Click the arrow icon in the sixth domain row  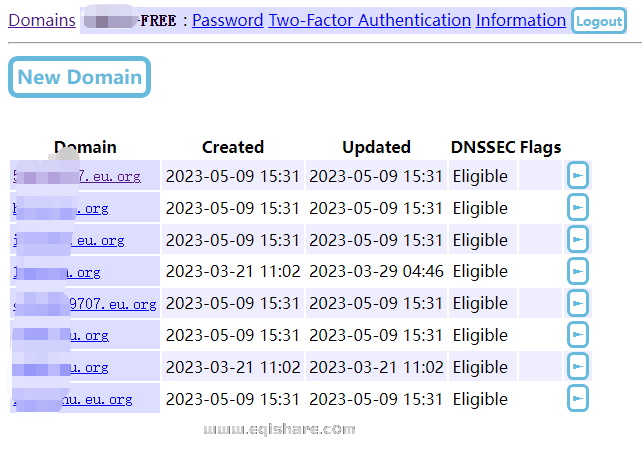tap(577, 335)
